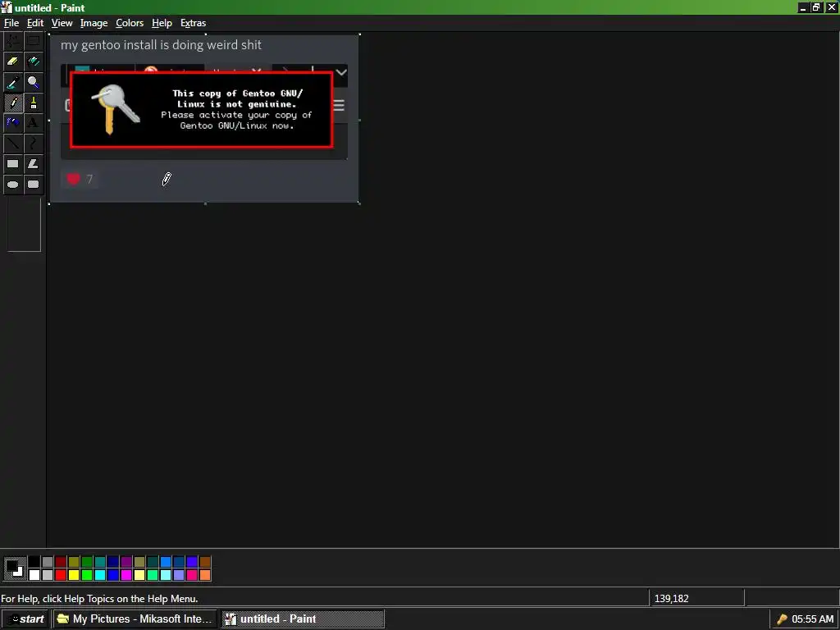Pick the navy blue swatch
The height and width of the screenshot is (630, 840).
pos(113,561)
